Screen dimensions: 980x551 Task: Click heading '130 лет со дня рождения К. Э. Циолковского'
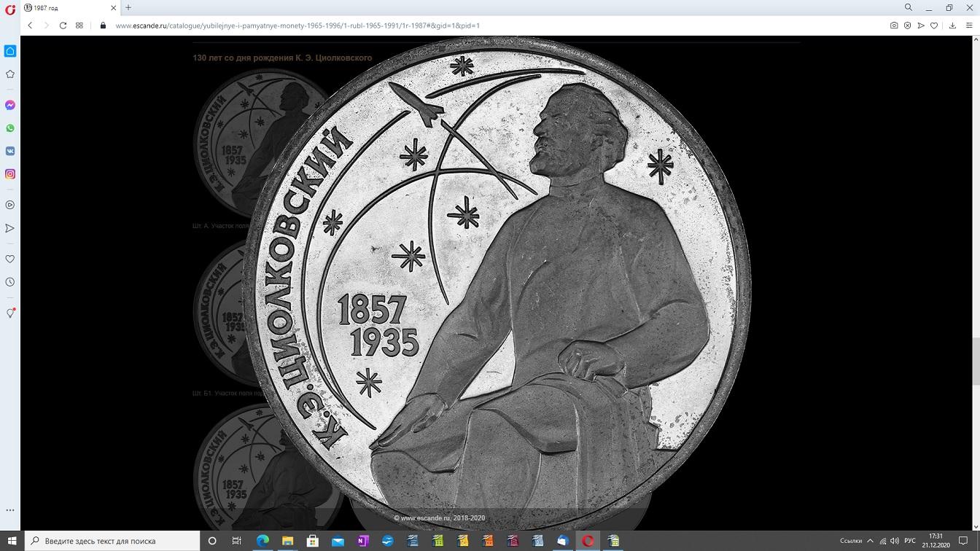pyautogui.click(x=282, y=58)
